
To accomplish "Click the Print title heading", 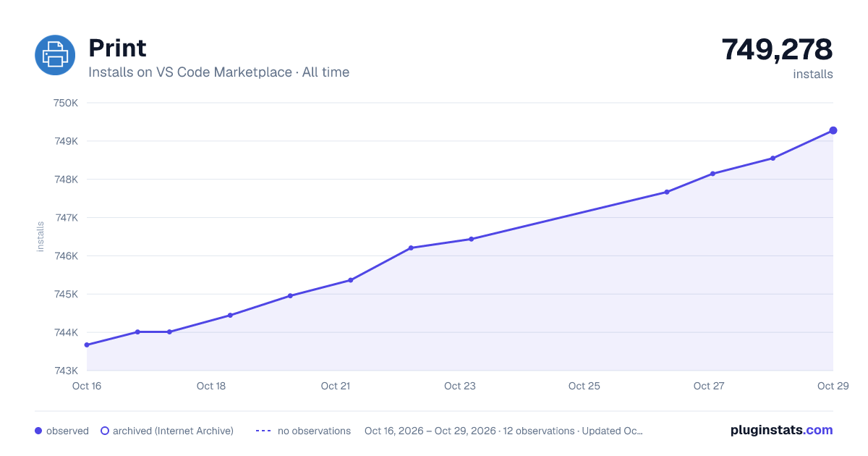I will pos(117,48).
